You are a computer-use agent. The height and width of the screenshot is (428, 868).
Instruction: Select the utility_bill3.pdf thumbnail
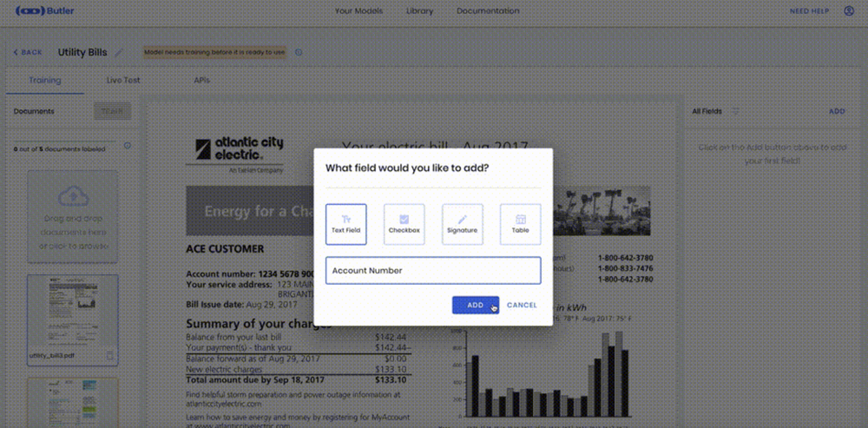[73, 319]
